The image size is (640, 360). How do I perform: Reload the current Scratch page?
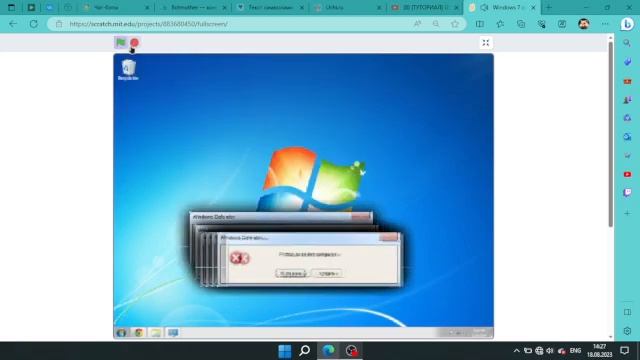[x=33, y=24]
